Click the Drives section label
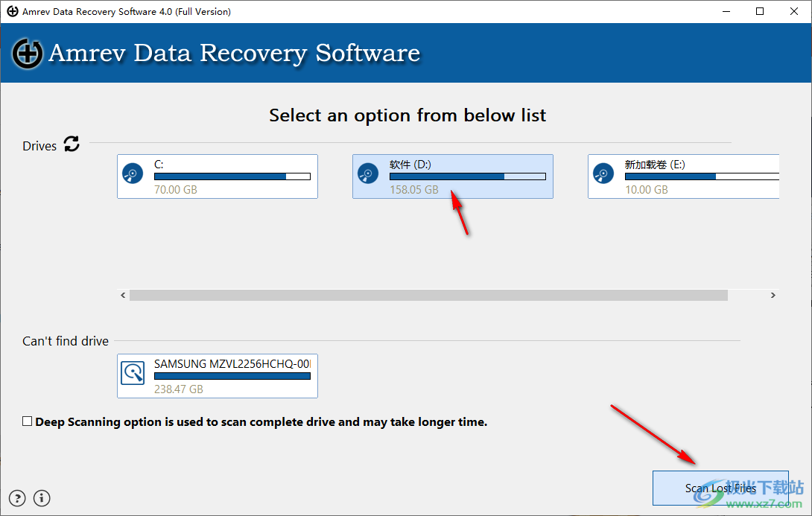 tap(39, 145)
